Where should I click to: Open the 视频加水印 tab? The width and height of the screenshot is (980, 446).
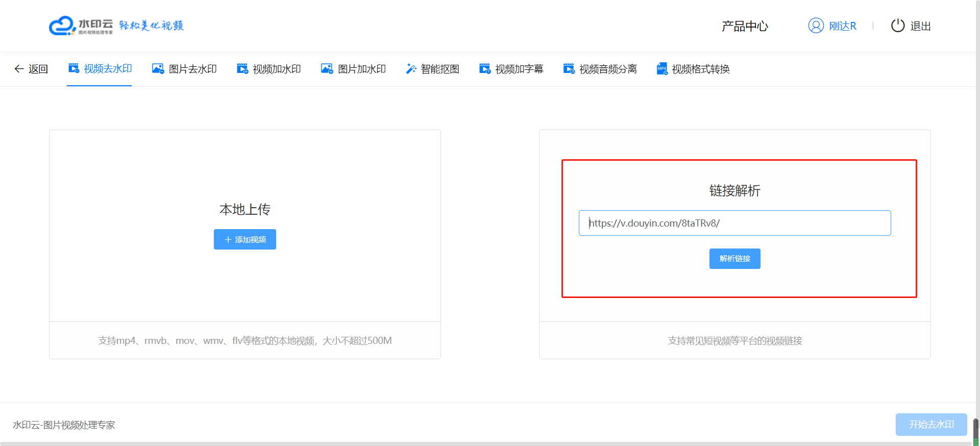pos(268,69)
